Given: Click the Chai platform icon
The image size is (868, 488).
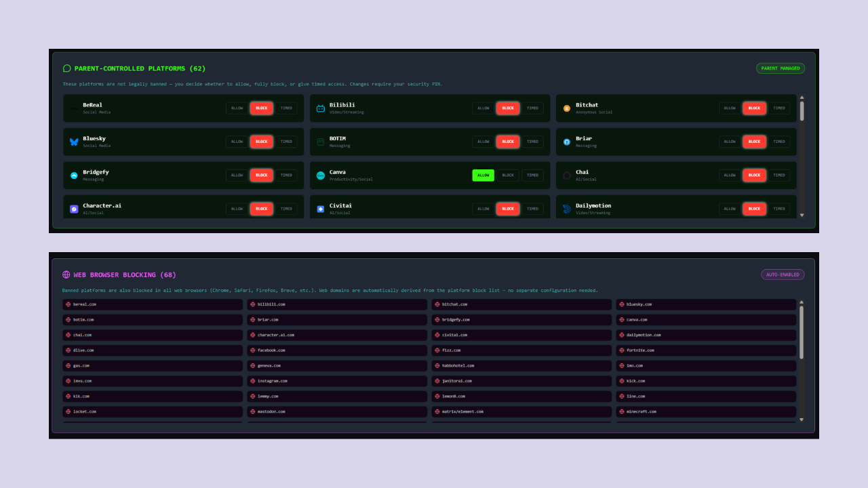Looking at the screenshot, I should [x=567, y=176].
